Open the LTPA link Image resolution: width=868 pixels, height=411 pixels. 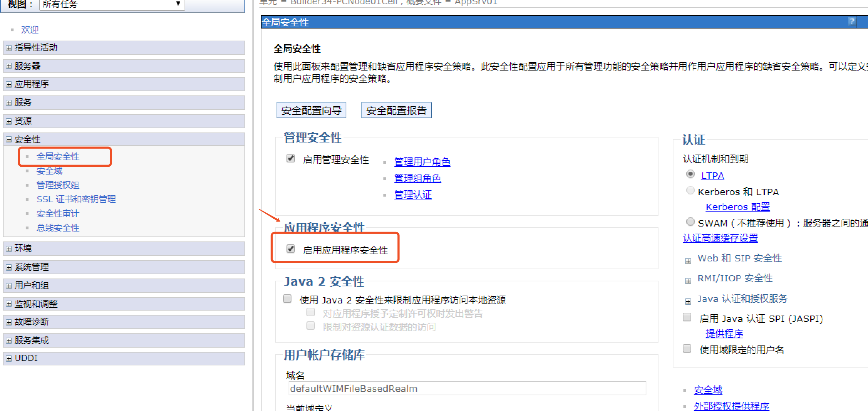click(712, 176)
